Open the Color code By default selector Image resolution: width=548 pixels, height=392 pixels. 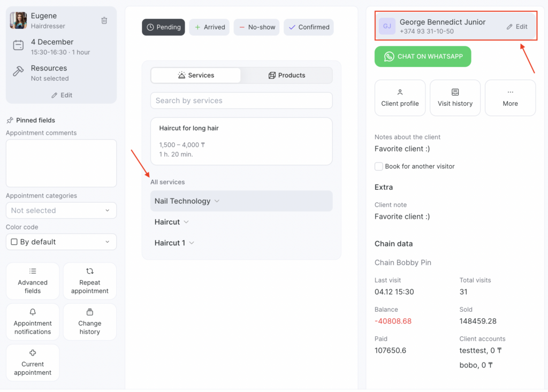61,242
